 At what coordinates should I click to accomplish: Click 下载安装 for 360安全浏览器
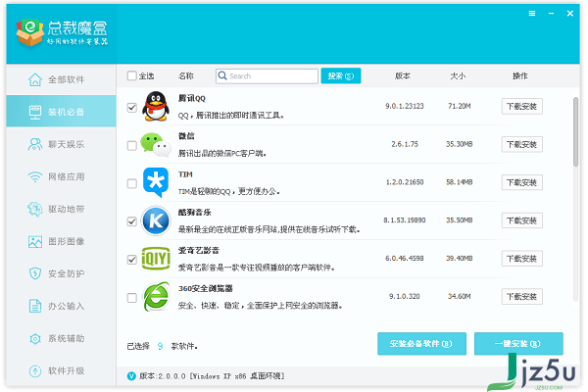tap(521, 297)
